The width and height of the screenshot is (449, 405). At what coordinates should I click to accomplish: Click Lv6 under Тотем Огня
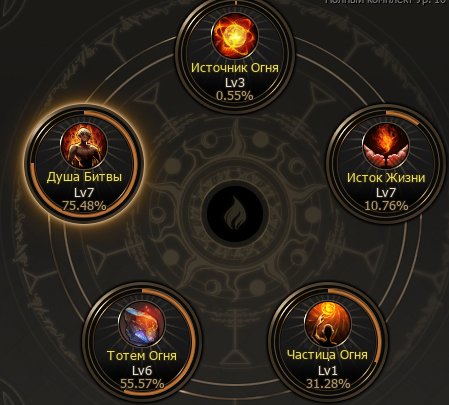click(142, 370)
